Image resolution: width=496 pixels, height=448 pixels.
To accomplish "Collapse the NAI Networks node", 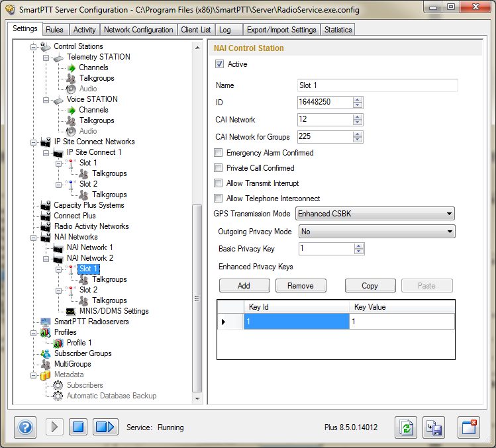I will pos(33,238).
